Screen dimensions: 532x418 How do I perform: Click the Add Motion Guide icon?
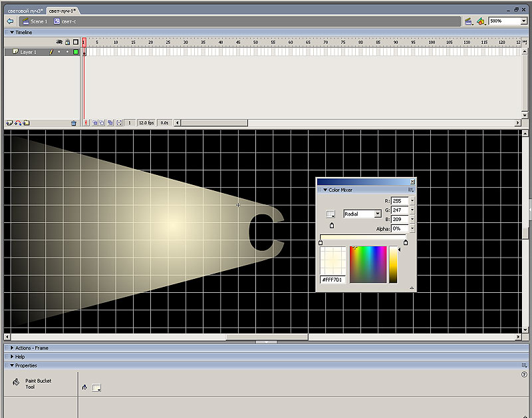pos(18,123)
